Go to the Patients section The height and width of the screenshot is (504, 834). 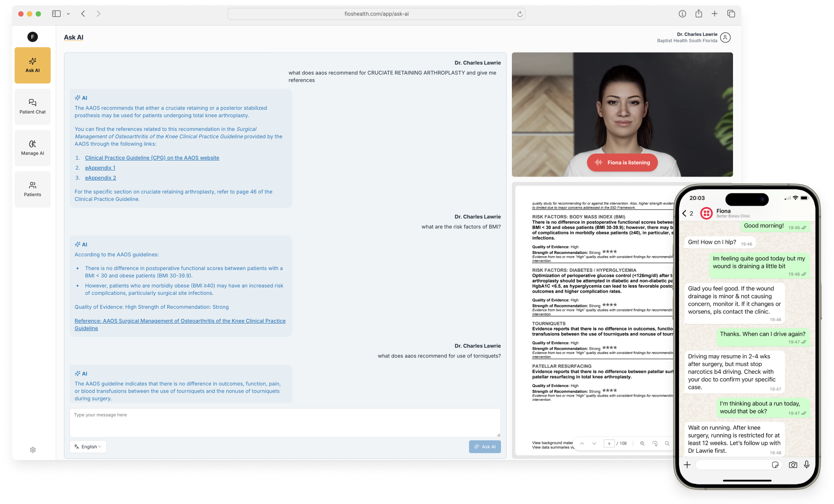33,189
